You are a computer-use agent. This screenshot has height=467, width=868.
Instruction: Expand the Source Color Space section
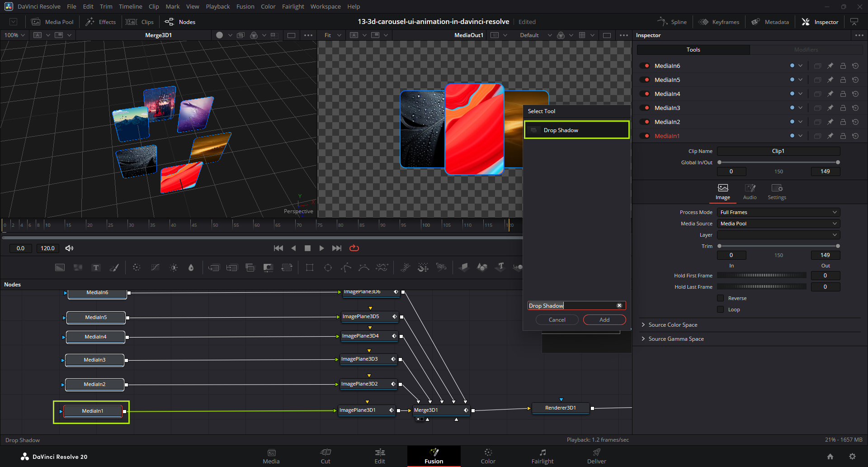pyautogui.click(x=673, y=325)
